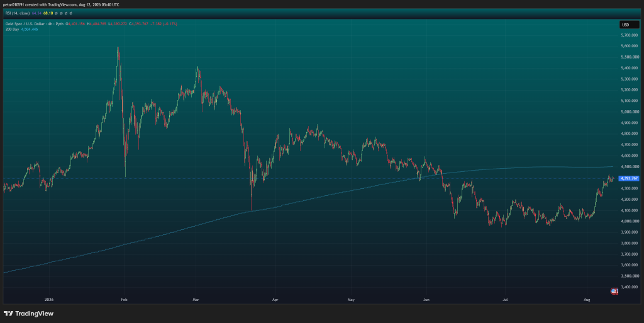Image resolution: width=644 pixels, height=323 pixels.
Task: Click the Feb time axis label
Action: pos(124,300)
